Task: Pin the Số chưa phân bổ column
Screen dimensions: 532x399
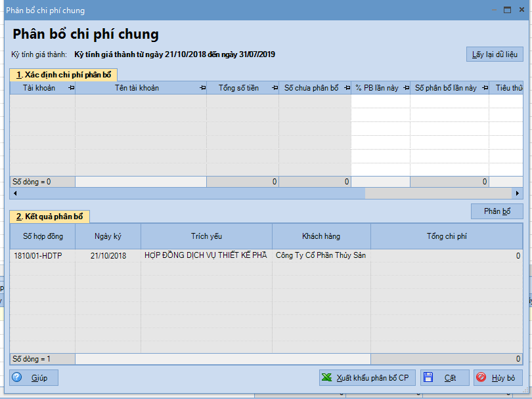Action: [346, 88]
